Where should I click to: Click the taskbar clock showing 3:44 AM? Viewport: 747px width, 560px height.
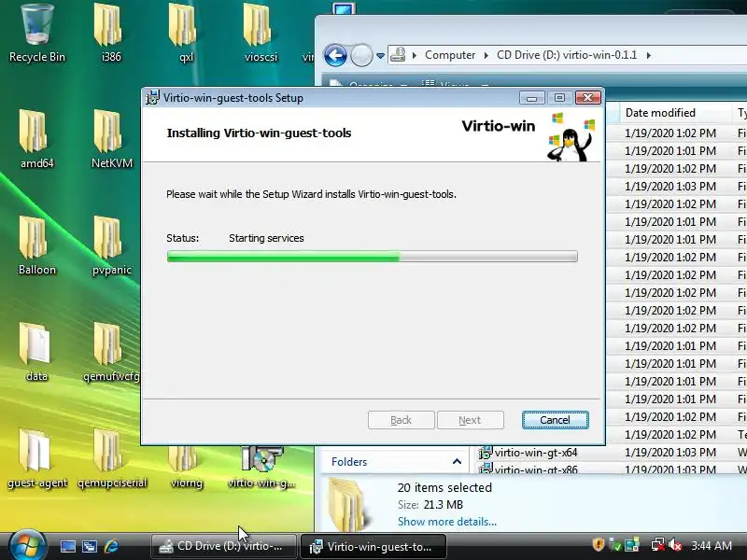pyautogui.click(x=712, y=545)
